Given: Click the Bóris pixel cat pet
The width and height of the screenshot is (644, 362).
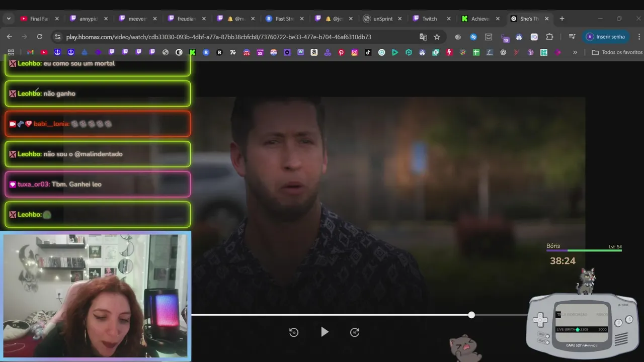Looking at the screenshot, I should (x=587, y=281).
